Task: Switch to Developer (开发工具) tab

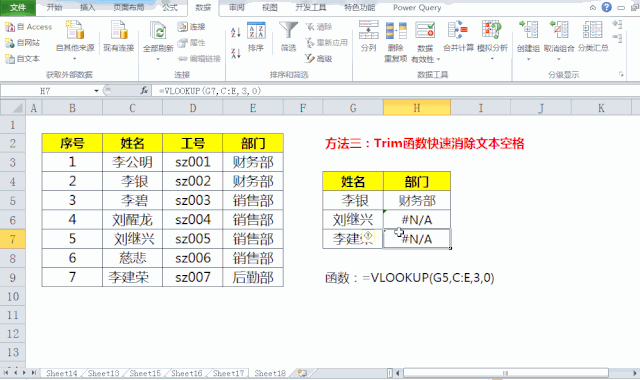Action: pos(311,7)
